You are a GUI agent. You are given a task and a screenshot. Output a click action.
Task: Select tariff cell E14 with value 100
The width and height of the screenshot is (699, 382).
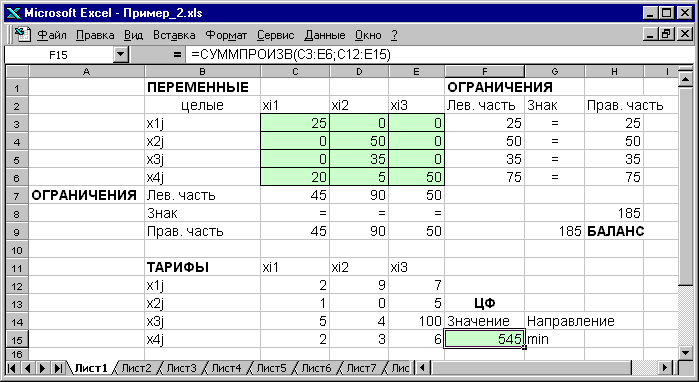pos(416,321)
